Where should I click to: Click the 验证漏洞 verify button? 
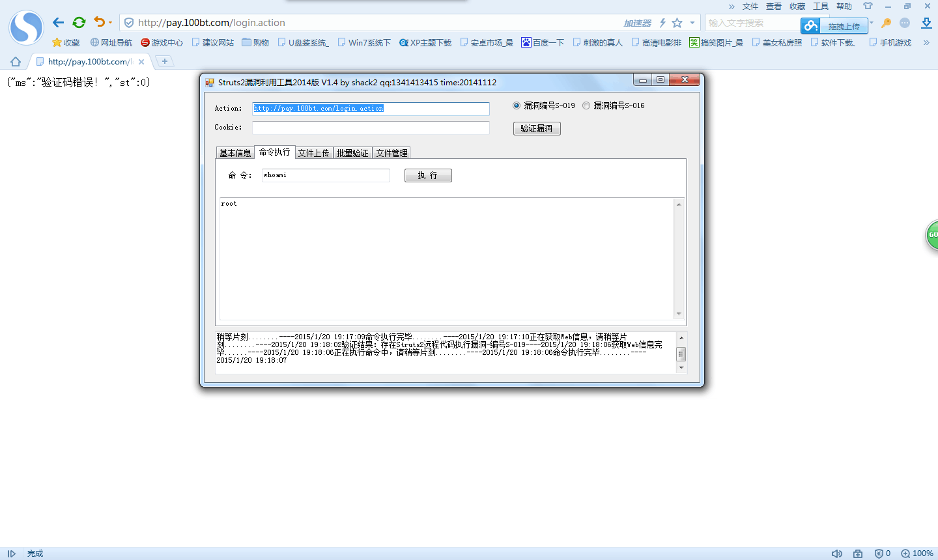tap(537, 128)
